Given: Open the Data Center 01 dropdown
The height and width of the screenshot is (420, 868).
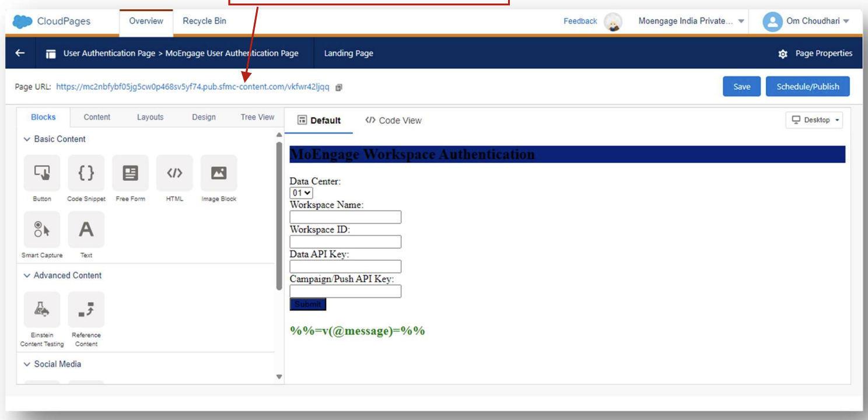Looking at the screenshot, I should tap(302, 192).
